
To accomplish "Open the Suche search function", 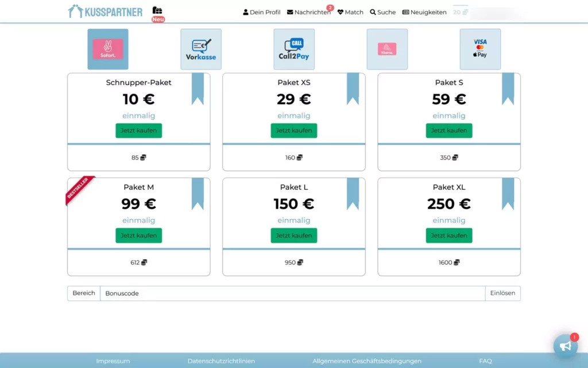I will tap(382, 11).
